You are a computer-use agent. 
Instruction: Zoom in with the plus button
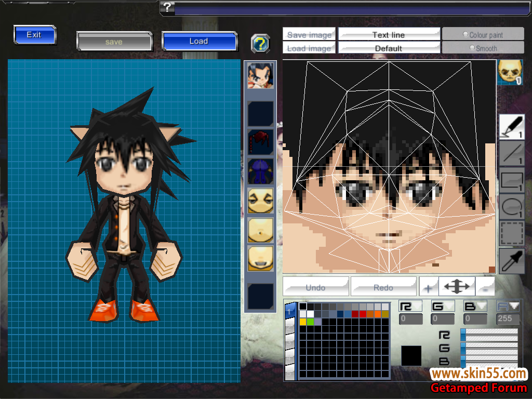click(429, 287)
